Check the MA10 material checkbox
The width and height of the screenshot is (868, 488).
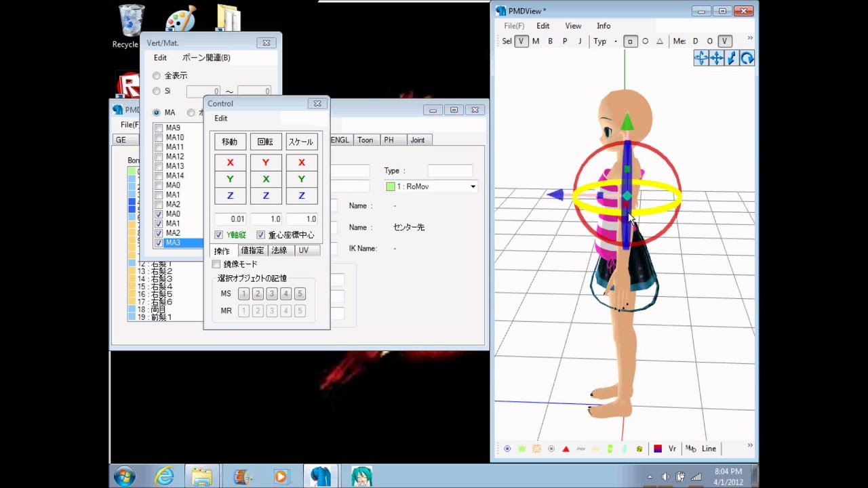pyautogui.click(x=159, y=138)
